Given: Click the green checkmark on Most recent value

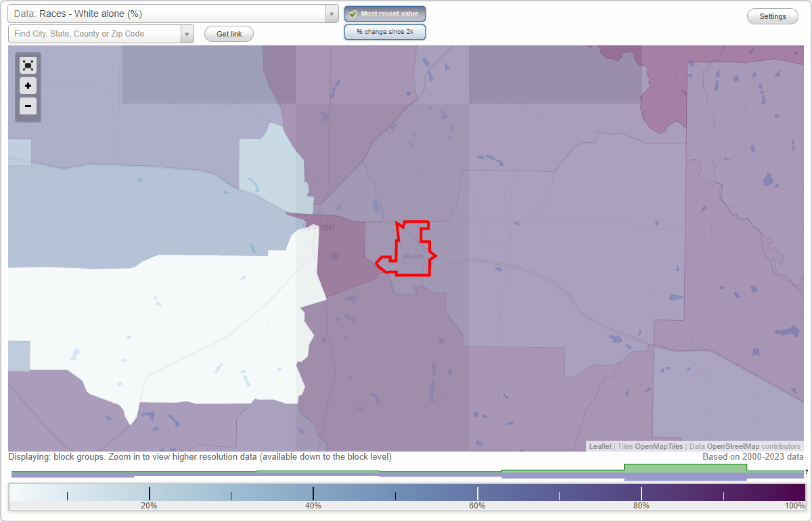Looking at the screenshot, I should [x=354, y=14].
